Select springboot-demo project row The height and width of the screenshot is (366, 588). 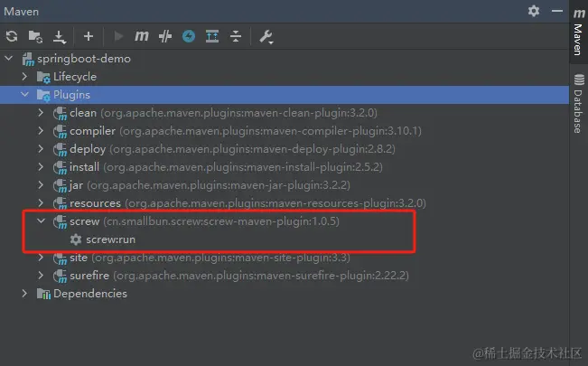tap(285, 58)
